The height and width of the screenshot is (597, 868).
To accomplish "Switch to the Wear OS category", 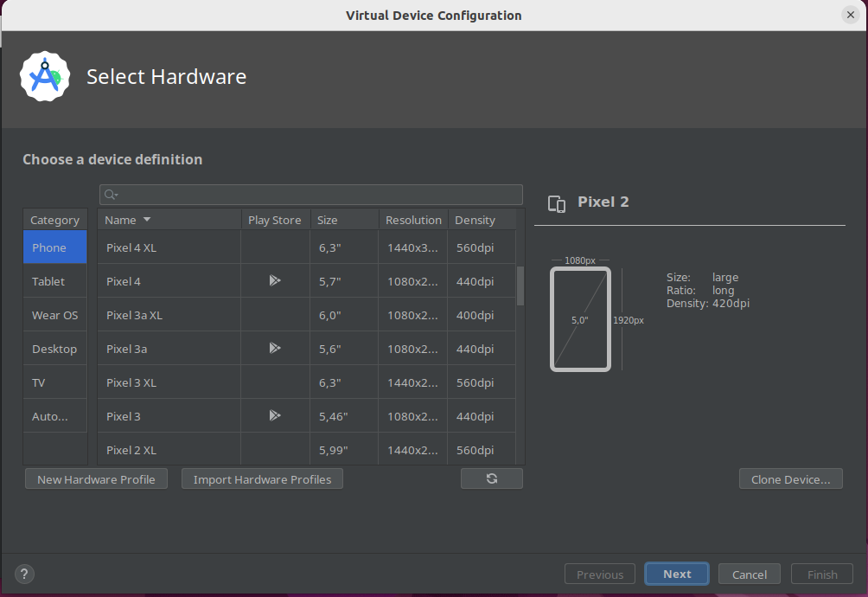I will click(54, 315).
